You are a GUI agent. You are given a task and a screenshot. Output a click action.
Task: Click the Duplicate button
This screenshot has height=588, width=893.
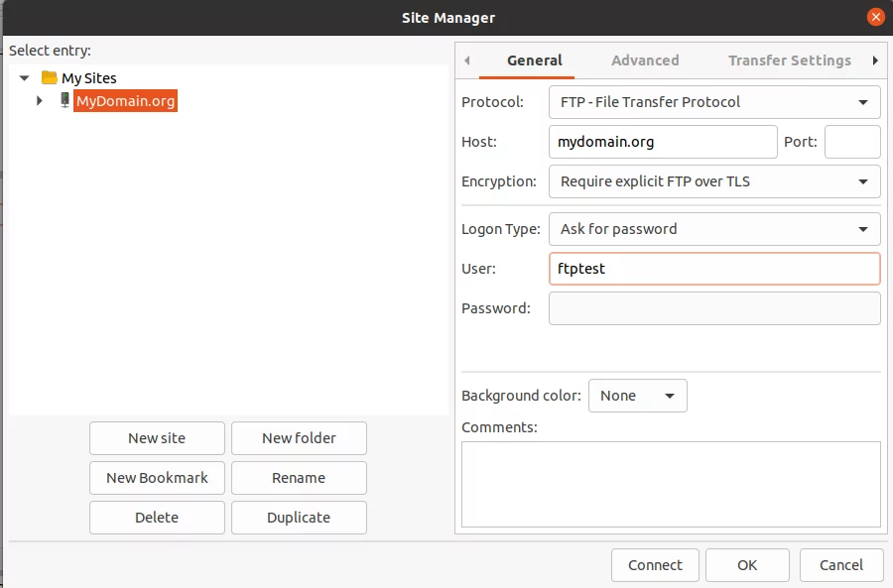(x=299, y=518)
